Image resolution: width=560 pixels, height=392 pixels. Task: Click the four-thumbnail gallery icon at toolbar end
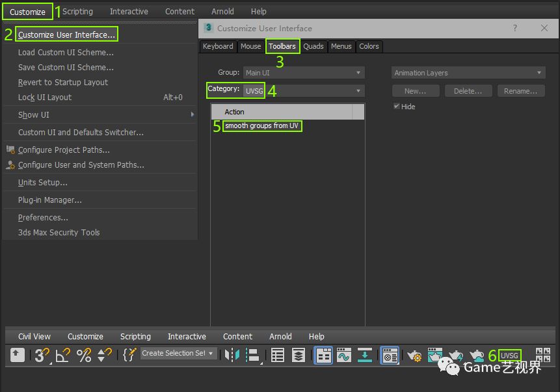click(x=543, y=355)
